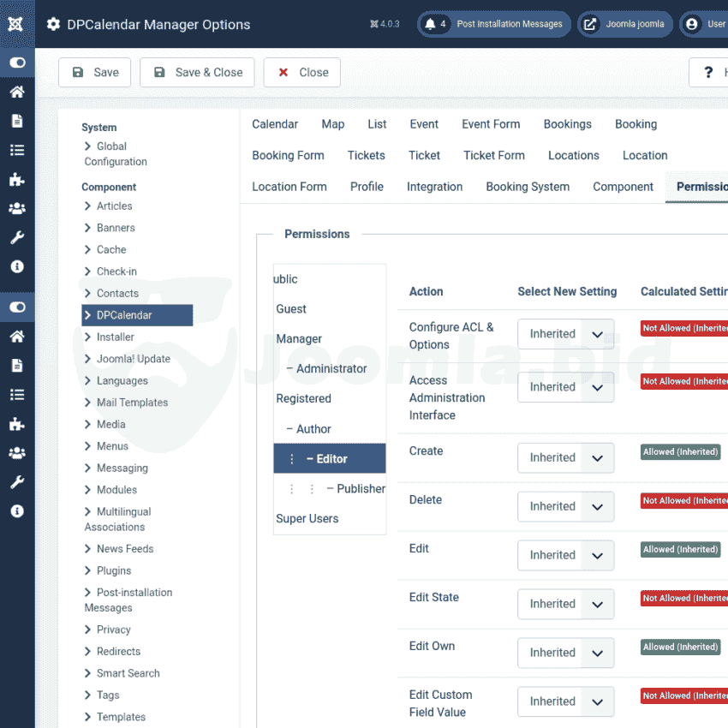The width and height of the screenshot is (728, 728).
Task: Open the Global Configuration link under System
Action: (x=115, y=154)
